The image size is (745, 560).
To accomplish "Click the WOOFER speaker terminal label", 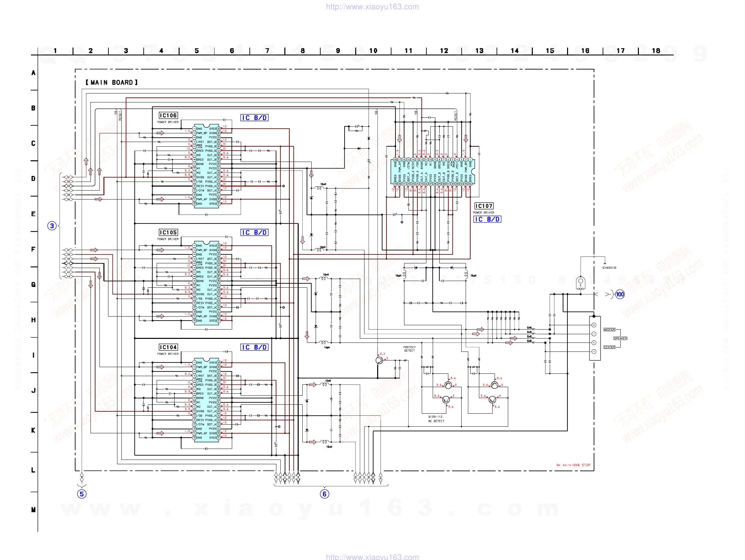I will coord(609,330).
